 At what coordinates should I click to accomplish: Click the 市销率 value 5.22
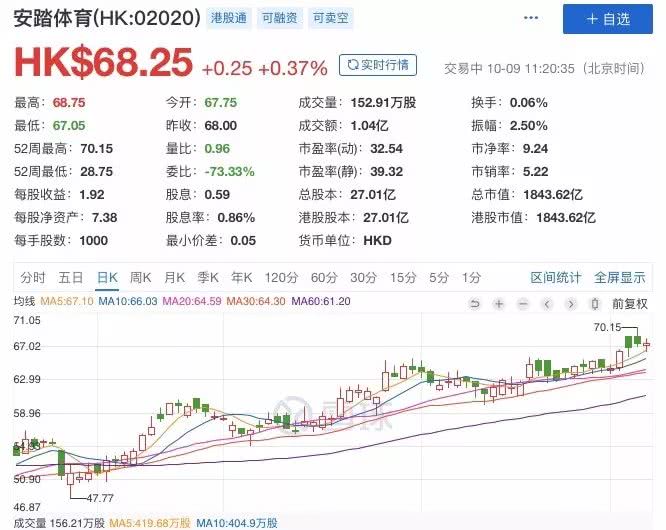pyautogui.click(x=535, y=172)
